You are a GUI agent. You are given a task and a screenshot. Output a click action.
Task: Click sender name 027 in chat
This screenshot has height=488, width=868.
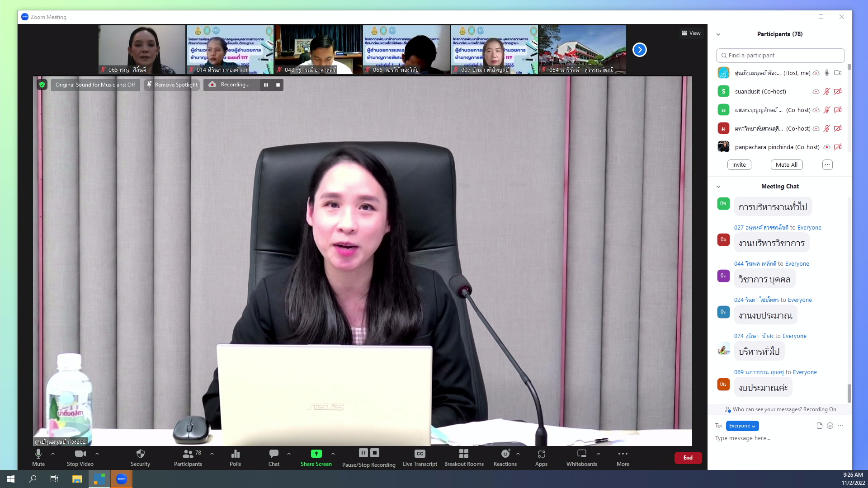[761, 228]
